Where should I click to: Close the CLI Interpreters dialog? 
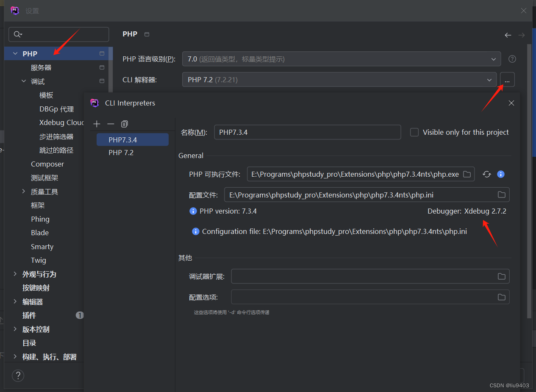click(511, 103)
